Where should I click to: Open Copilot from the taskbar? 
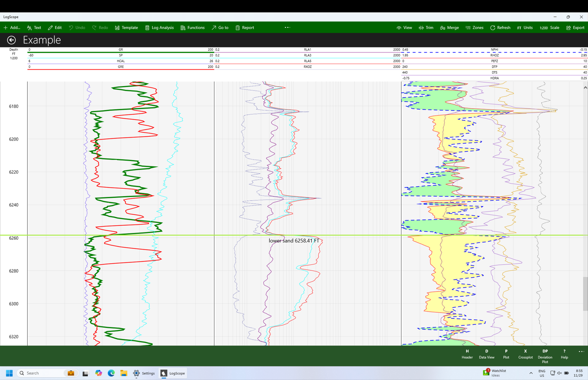98,373
